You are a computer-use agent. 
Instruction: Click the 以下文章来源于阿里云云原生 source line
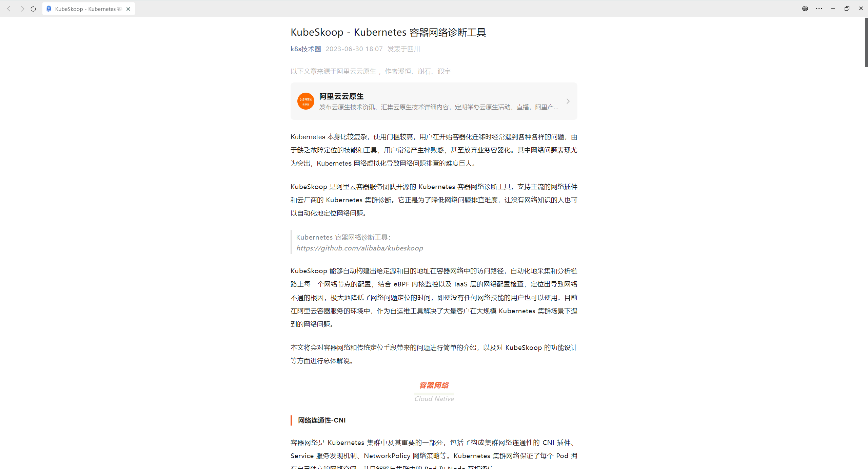click(370, 71)
